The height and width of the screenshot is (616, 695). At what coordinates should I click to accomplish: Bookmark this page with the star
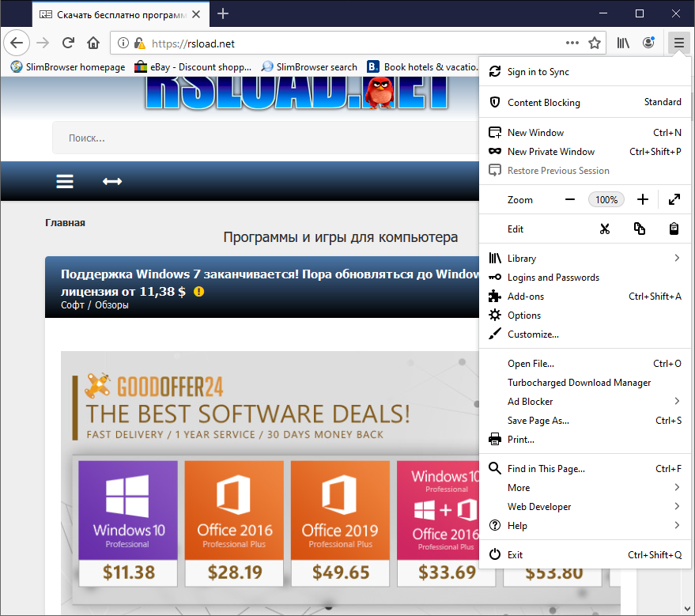click(x=595, y=43)
